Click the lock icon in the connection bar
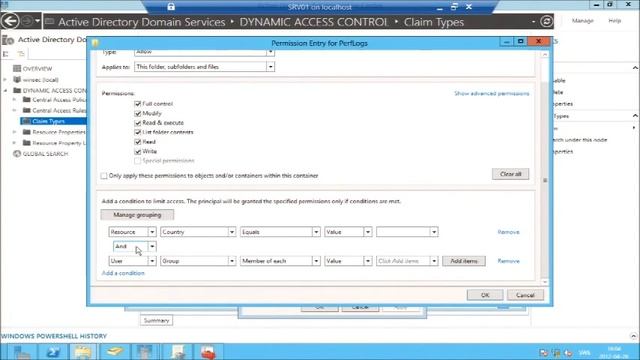Image resolution: width=640 pixels, height=360 pixels. click(x=171, y=7)
